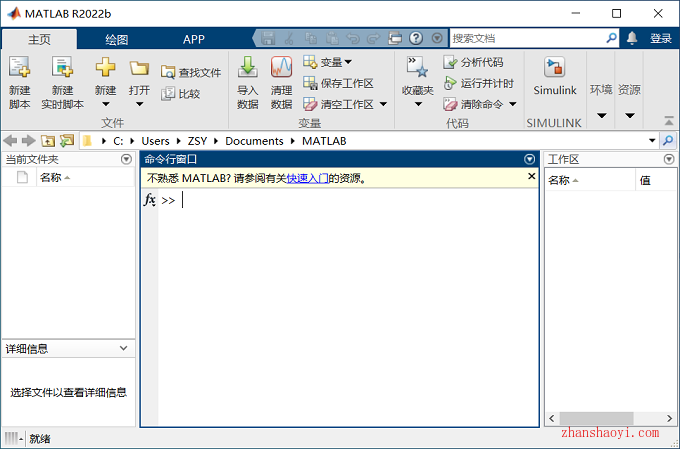Click the ZSY path segment
The height and width of the screenshot is (449, 680).
(197, 141)
